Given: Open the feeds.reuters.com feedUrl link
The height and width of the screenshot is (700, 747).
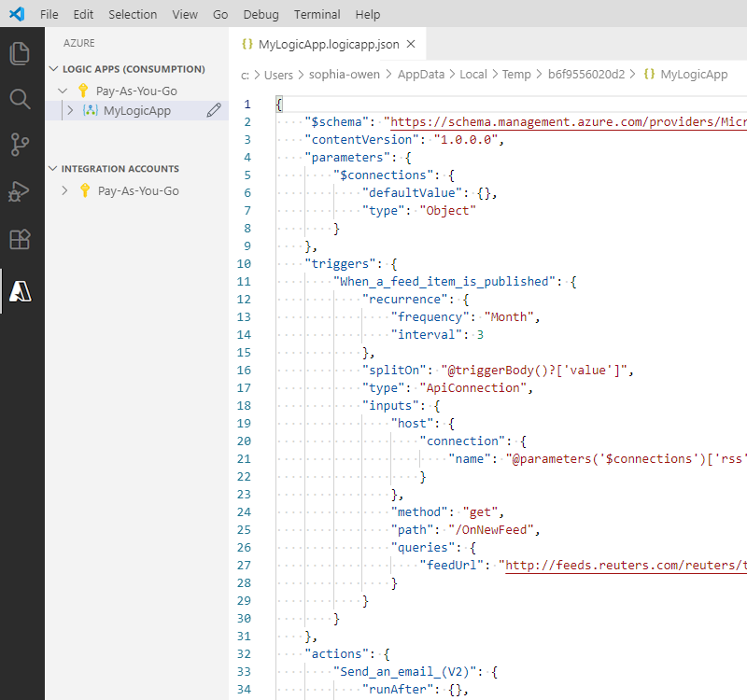Looking at the screenshot, I should [x=626, y=565].
